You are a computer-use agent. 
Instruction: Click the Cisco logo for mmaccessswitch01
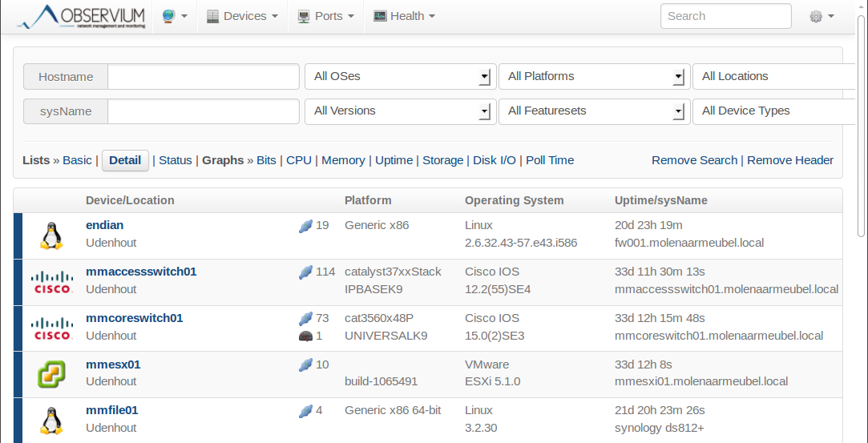point(52,281)
